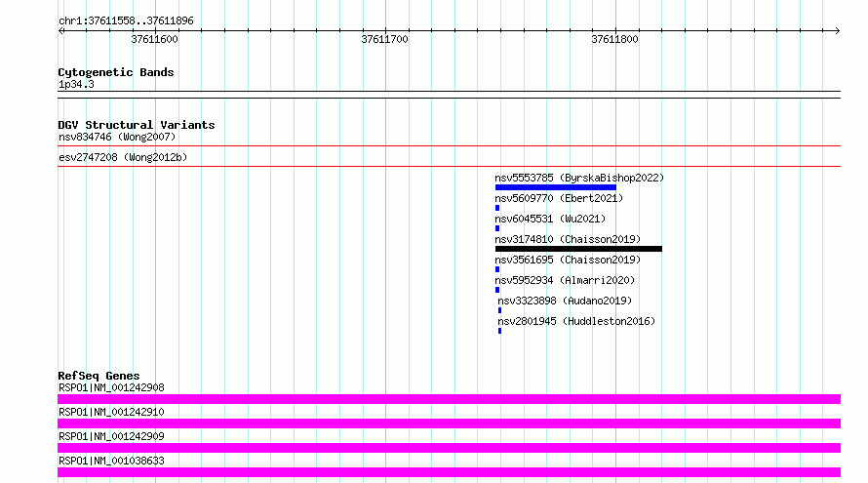Image resolution: width=868 pixels, height=483 pixels.
Task: Click magenta bar for RSPO1|NM_001242908
Action: coord(449,399)
